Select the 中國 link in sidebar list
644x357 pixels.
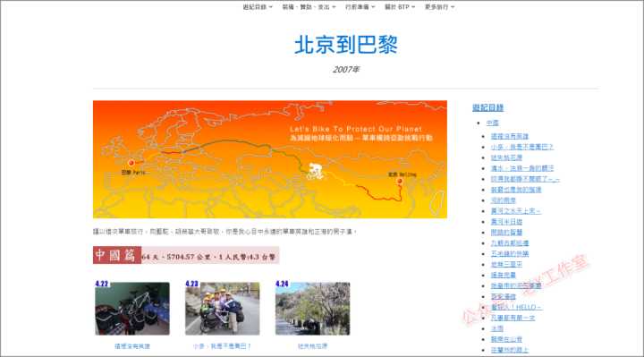point(493,123)
